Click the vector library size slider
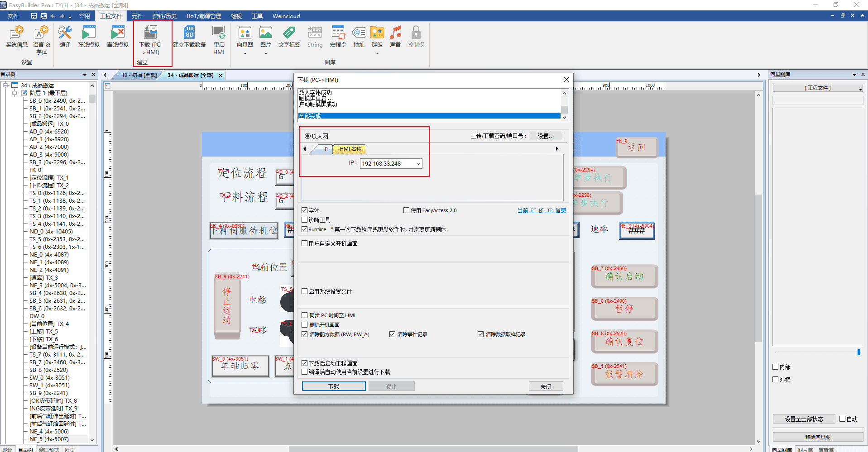Screen dimensions: 868x452 pos(858,352)
